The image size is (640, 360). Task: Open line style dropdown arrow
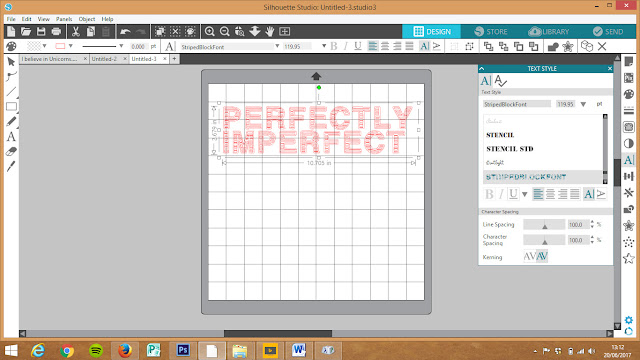coord(121,46)
